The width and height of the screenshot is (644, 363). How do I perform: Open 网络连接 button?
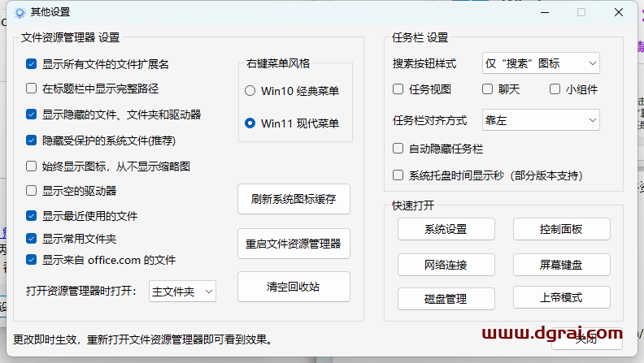tap(446, 265)
